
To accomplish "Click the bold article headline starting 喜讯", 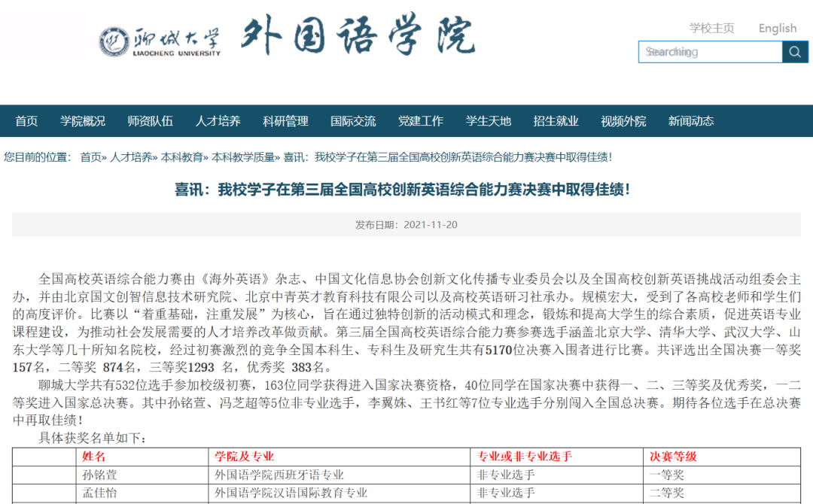I will click(403, 190).
